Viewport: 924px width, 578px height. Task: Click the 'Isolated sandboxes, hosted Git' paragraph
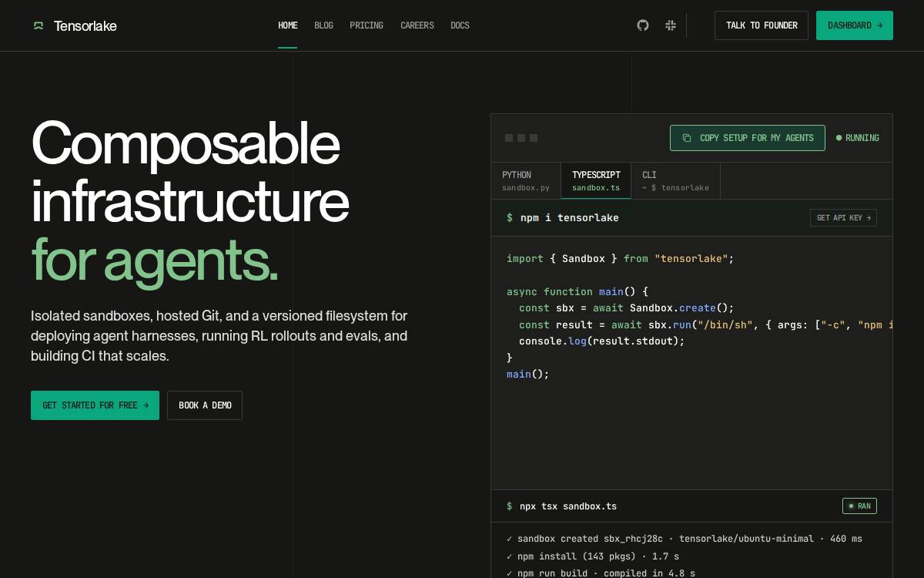[x=219, y=336]
